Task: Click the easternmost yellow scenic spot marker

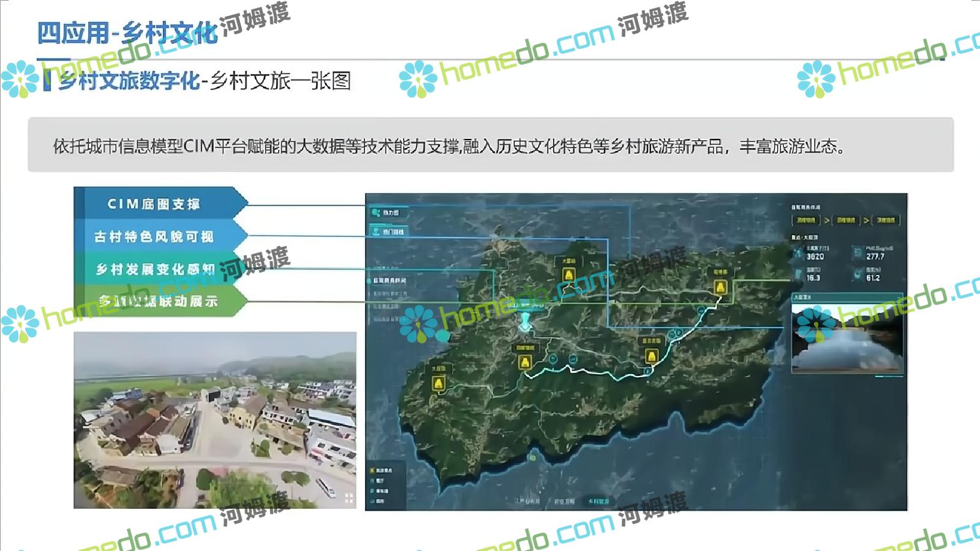Action: click(x=720, y=287)
